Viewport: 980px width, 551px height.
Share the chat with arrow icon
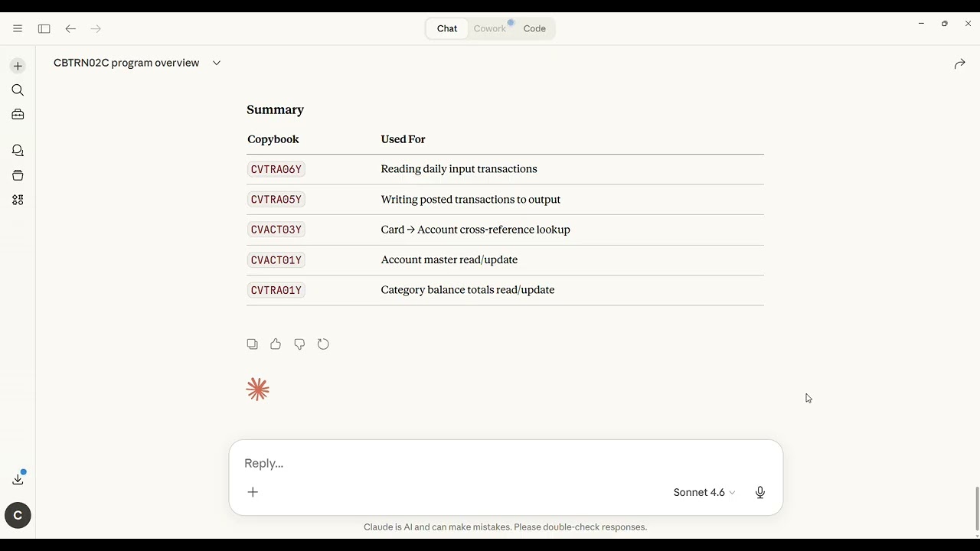click(x=959, y=64)
